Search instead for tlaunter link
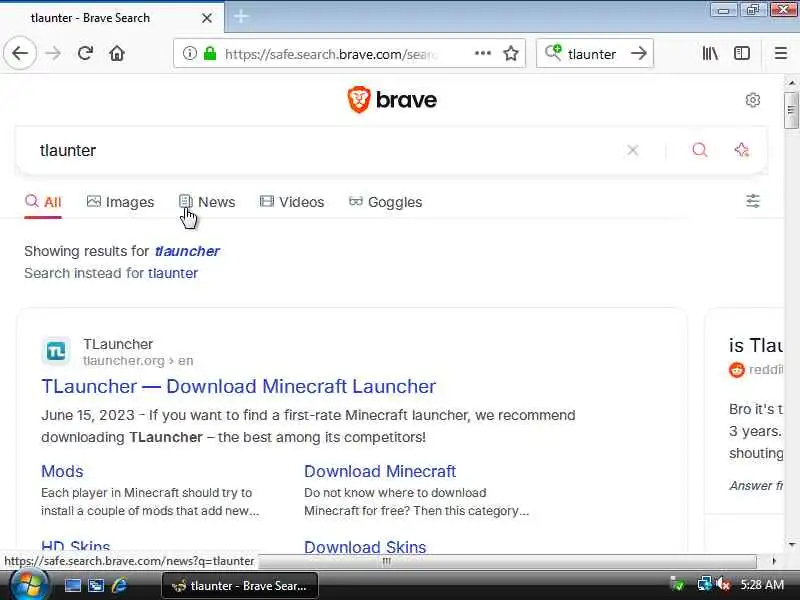800x600 pixels. (x=173, y=273)
